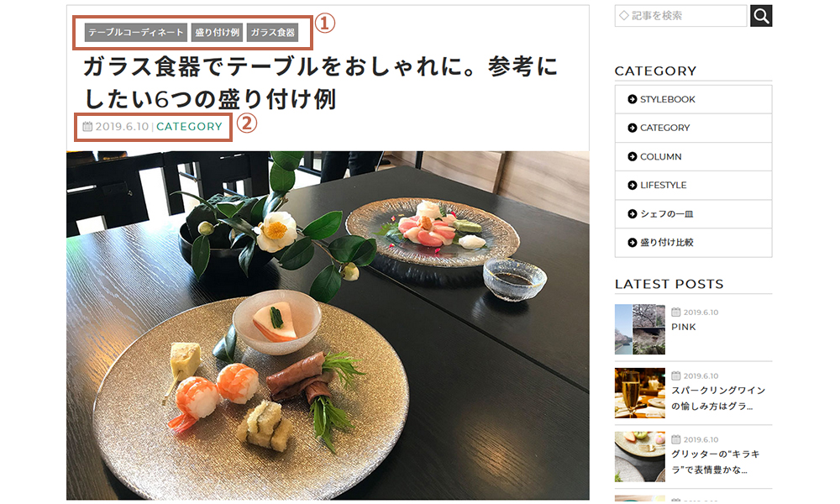Click the calendar icon by article date
The width and height of the screenshot is (840, 504).
coord(87,126)
